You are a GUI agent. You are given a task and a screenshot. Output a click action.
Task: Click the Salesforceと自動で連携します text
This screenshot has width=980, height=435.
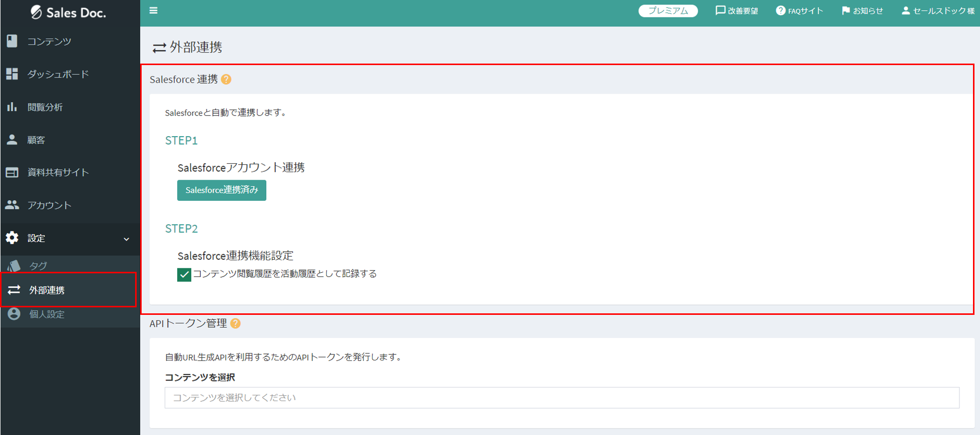coord(227,113)
